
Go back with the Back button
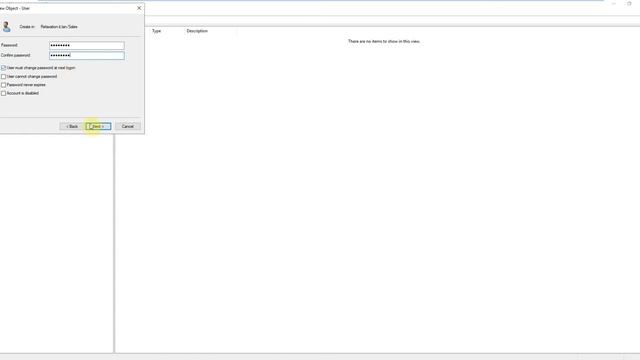[72, 127]
